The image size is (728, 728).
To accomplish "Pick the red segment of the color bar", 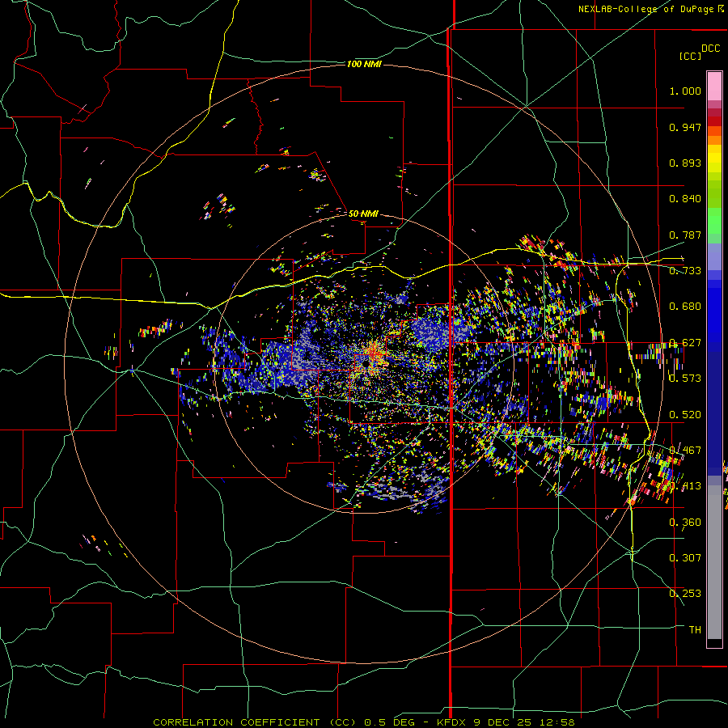I will [714, 121].
